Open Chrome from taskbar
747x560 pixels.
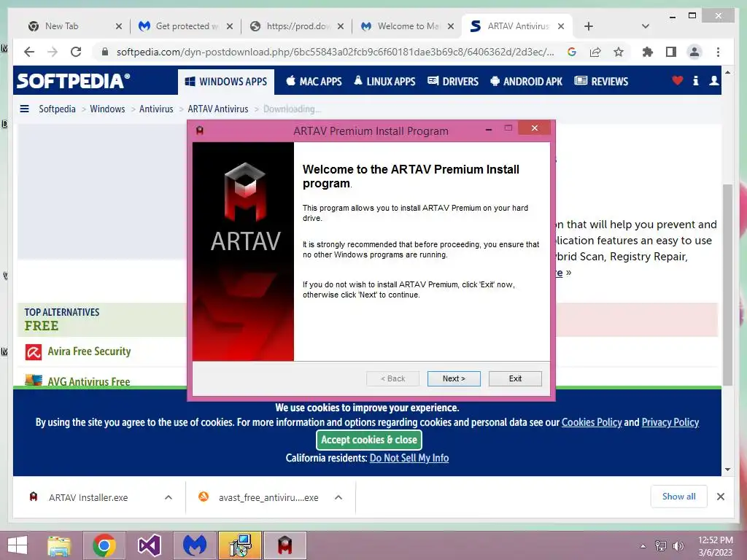pos(104,545)
